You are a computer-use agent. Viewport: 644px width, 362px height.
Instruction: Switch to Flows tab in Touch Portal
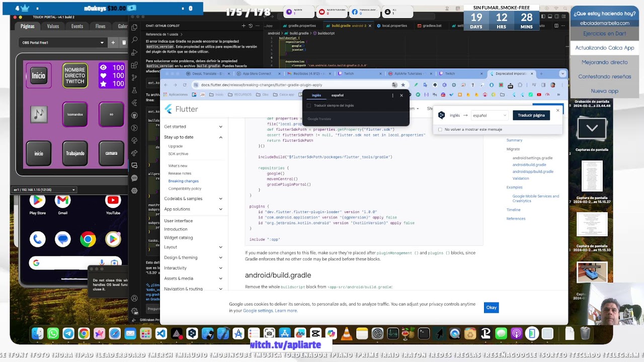101,26
